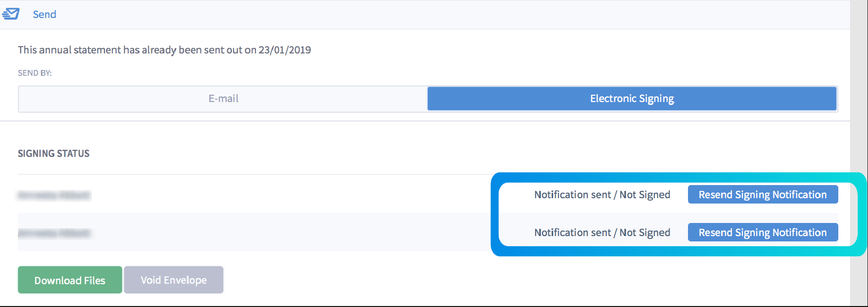Click the Send envelope icon
Image resolution: width=868 pixels, height=307 pixels.
(11, 14)
